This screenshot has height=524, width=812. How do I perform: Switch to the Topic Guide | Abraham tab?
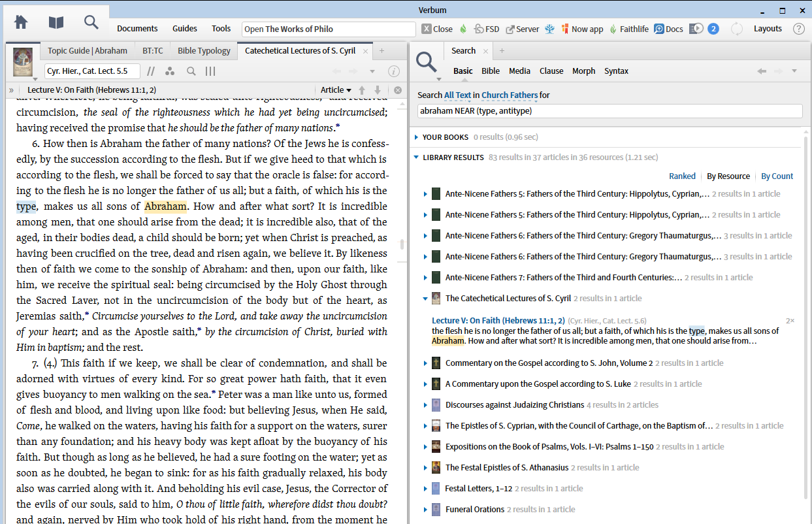(x=88, y=51)
